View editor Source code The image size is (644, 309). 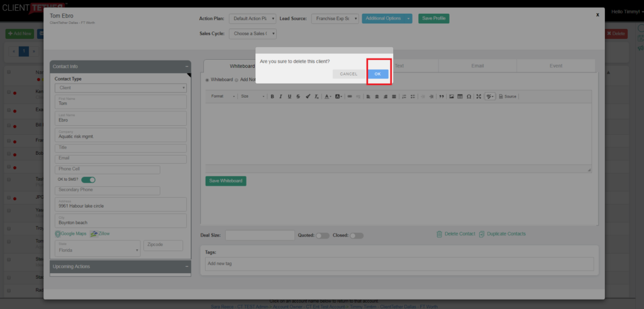(508, 96)
